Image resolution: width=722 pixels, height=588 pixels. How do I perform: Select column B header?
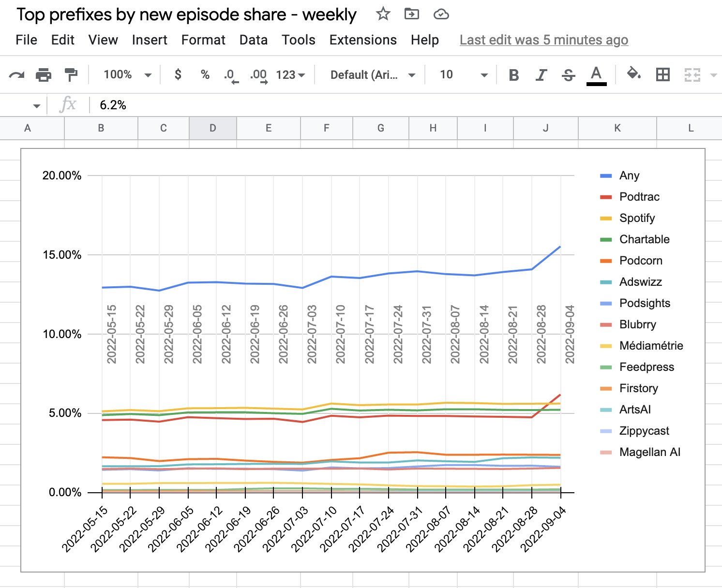coord(101,128)
